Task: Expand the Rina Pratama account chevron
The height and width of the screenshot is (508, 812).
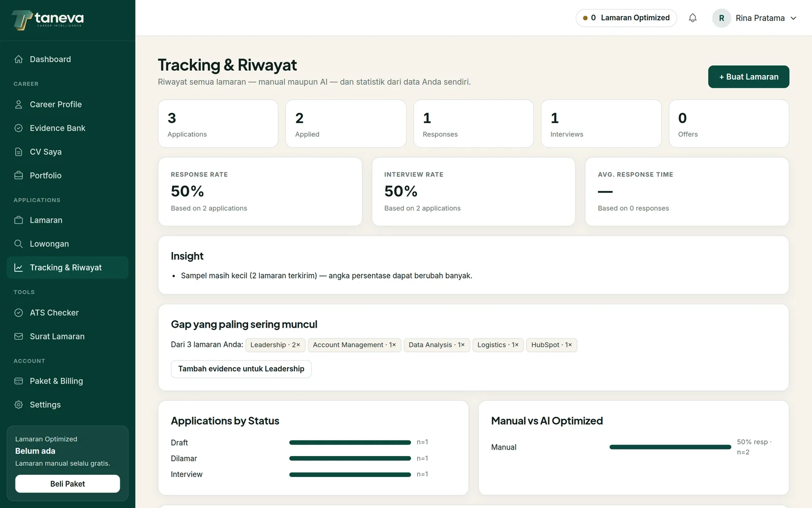Action: 794,18
